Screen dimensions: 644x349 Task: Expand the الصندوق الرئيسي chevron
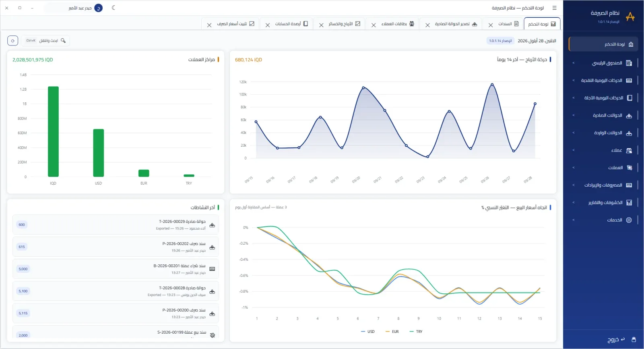[x=574, y=63]
